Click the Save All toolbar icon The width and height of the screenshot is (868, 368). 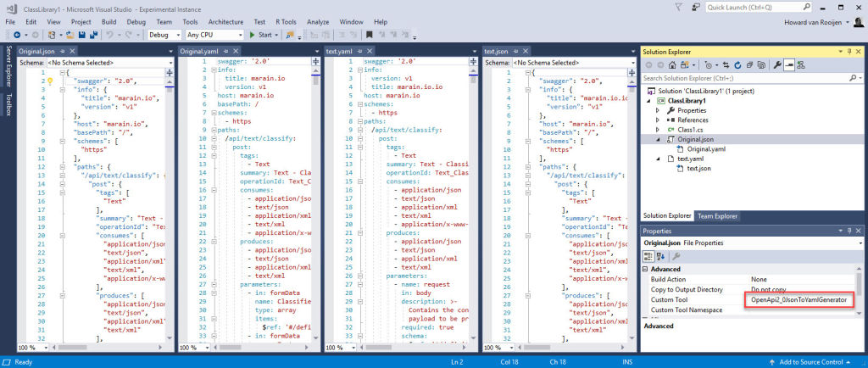[x=94, y=34]
